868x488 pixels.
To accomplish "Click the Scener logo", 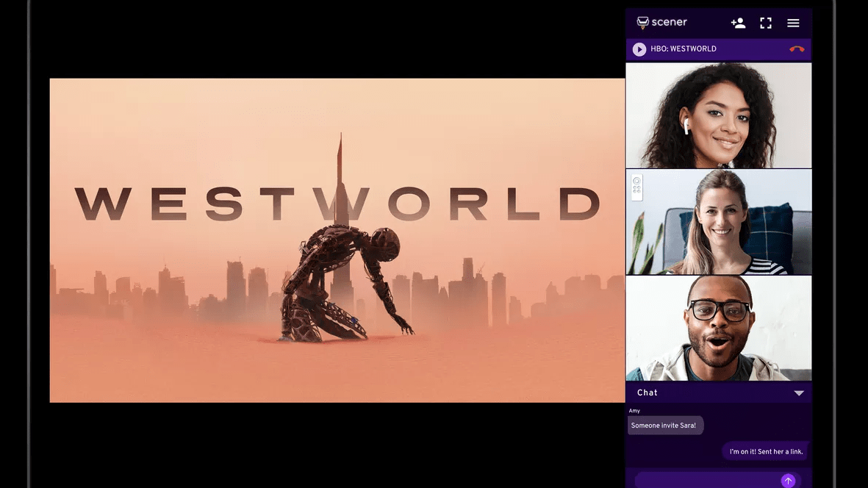I will [x=661, y=22].
